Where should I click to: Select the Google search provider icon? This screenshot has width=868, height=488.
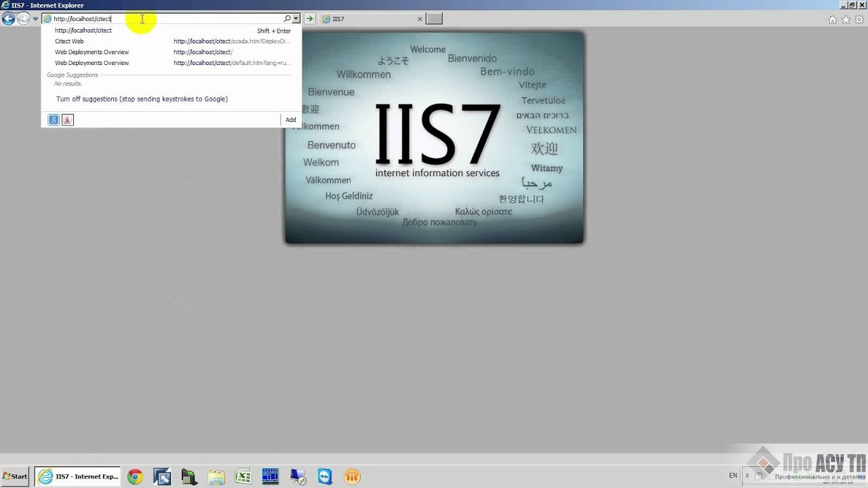click(x=54, y=120)
